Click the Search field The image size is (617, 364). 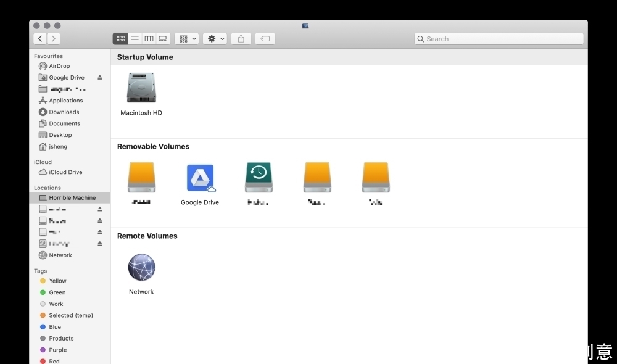(x=499, y=39)
